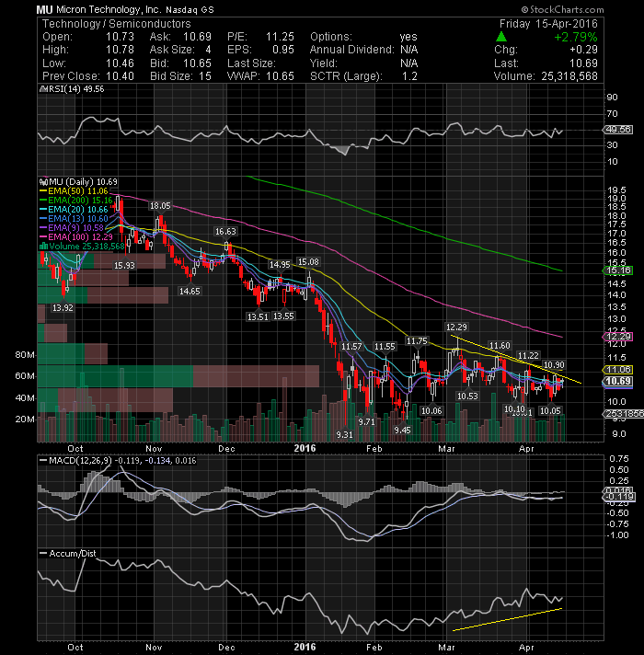Screen dimensions: 644x655
Task: Click the green Volume 25,318,568 legend text
Action: click(x=86, y=247)
